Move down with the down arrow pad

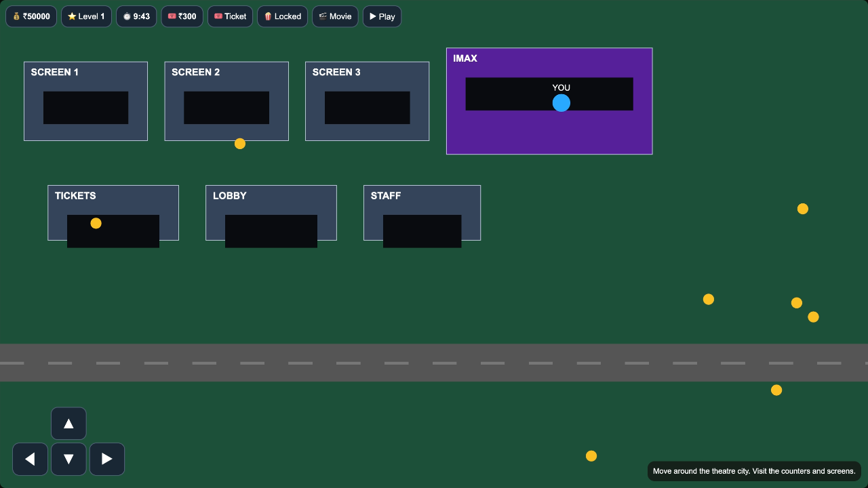tap(68, 460)
